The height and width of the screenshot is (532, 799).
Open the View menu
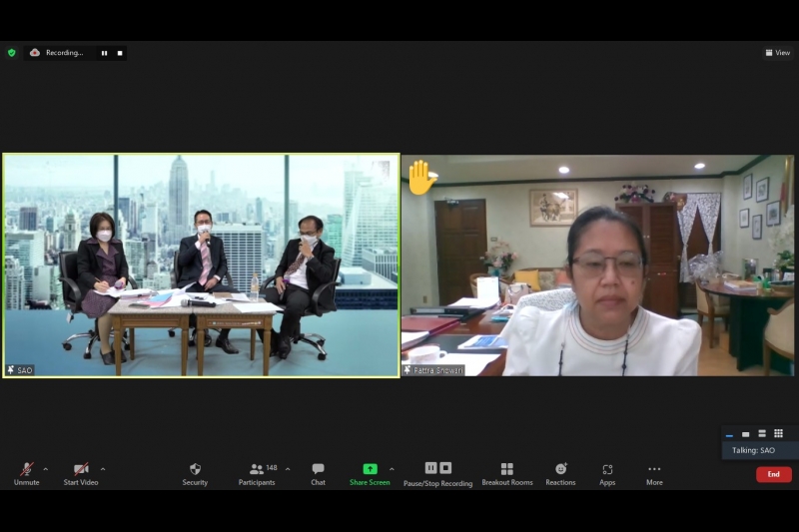[777, 53]
